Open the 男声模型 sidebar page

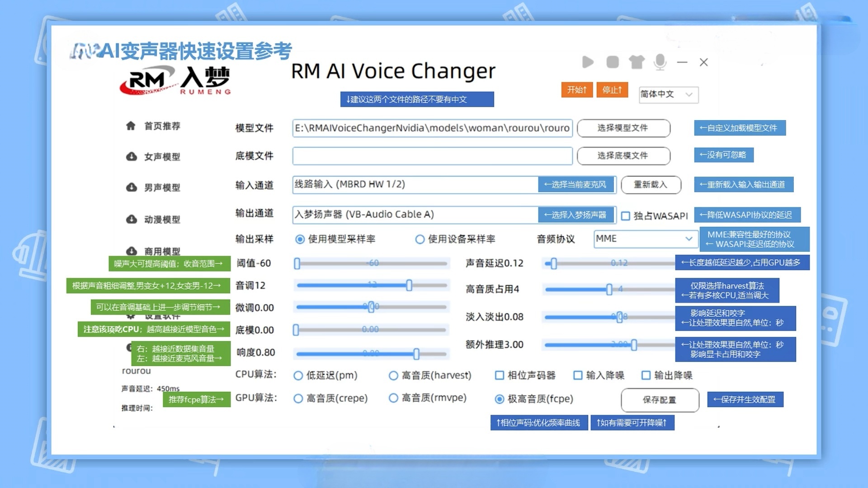click(x=162, y=188)
